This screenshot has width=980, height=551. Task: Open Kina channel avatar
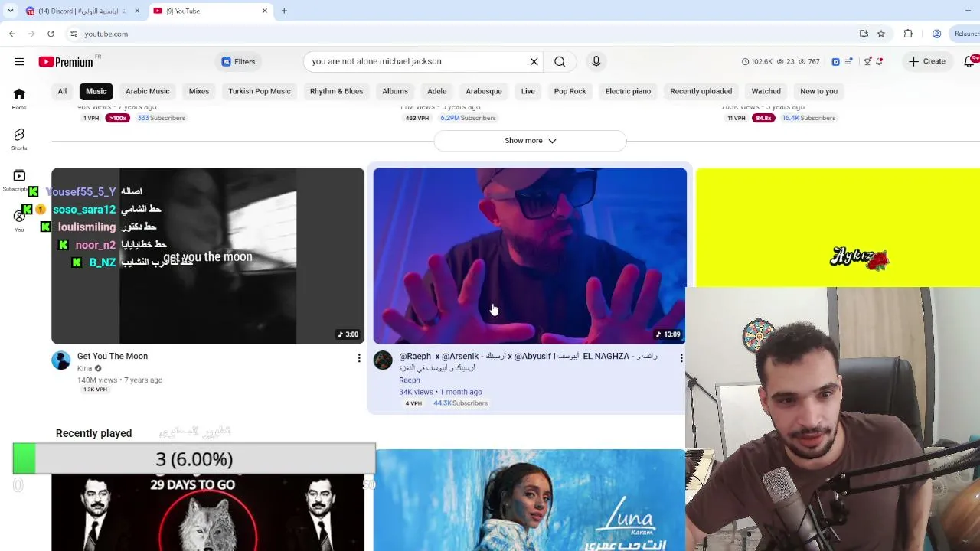point(61,360)
